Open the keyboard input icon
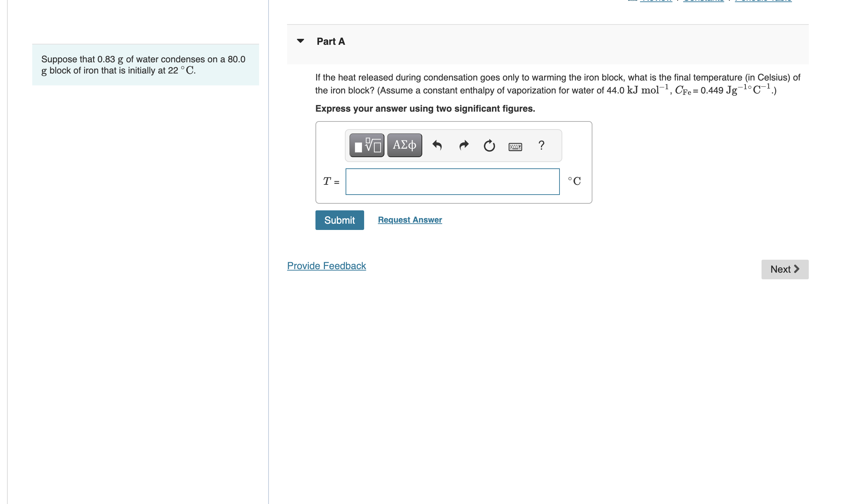The image size is (841, 504). click(x=514, y=145)
